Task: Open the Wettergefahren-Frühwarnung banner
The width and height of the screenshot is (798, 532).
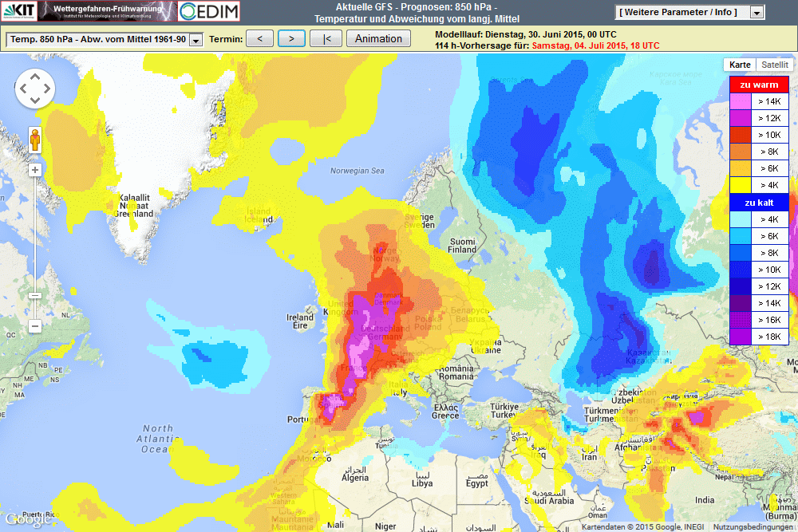Action: (106, 11)
